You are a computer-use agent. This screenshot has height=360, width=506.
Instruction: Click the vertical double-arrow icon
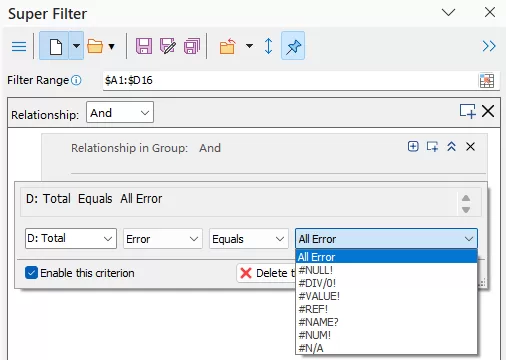tap(268, 46)
